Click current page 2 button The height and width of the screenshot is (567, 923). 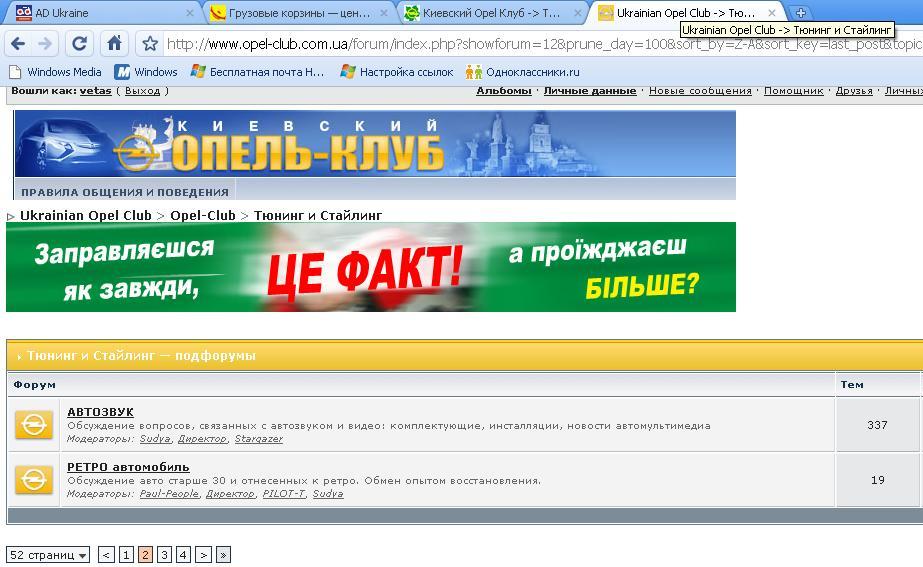[145, 555]
